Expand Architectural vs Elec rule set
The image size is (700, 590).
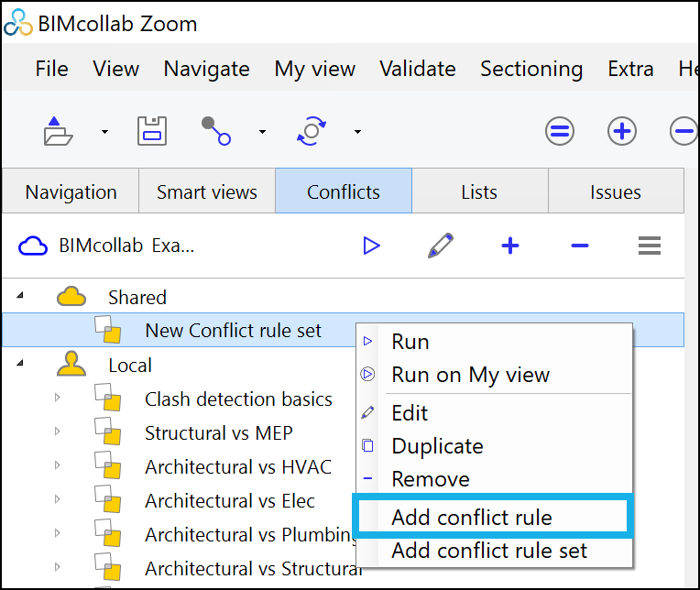coord(57,499)
